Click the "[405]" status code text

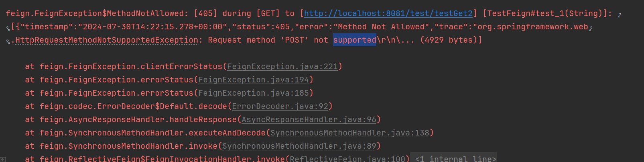[205, 13]
